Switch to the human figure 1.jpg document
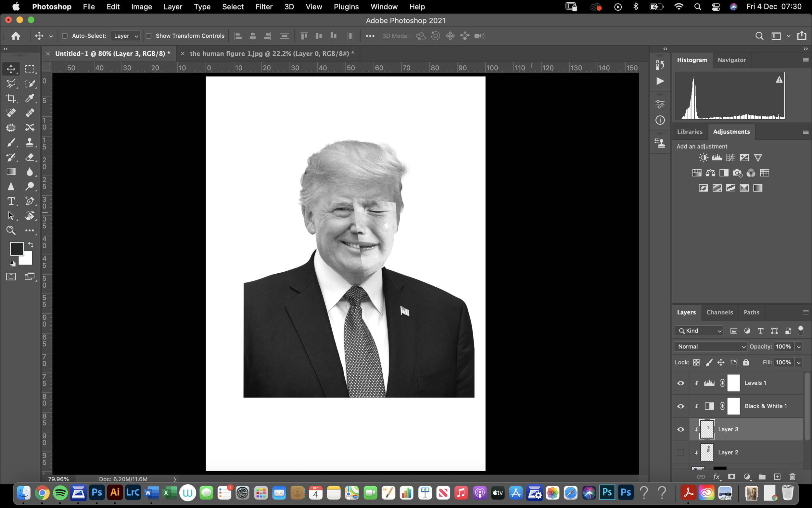The height and width of the screenshot is (508, 812). pyautogui.click(x=272, y=53)
